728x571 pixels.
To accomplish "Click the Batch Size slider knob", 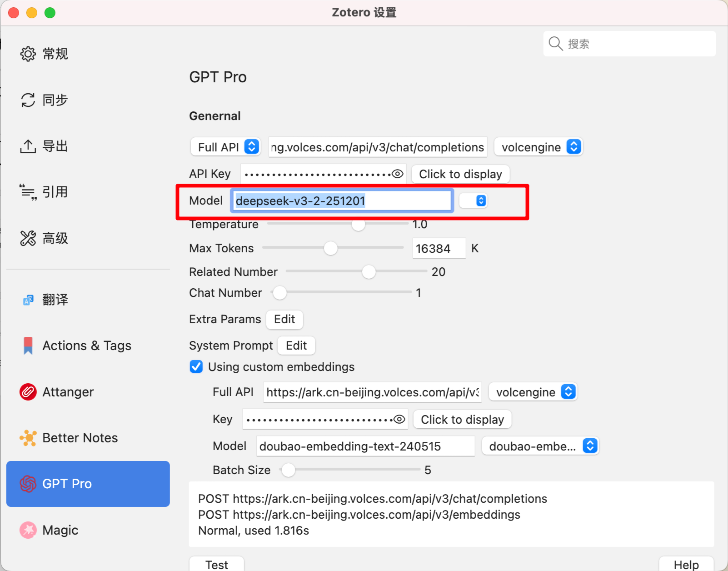I will pos(288,470).
